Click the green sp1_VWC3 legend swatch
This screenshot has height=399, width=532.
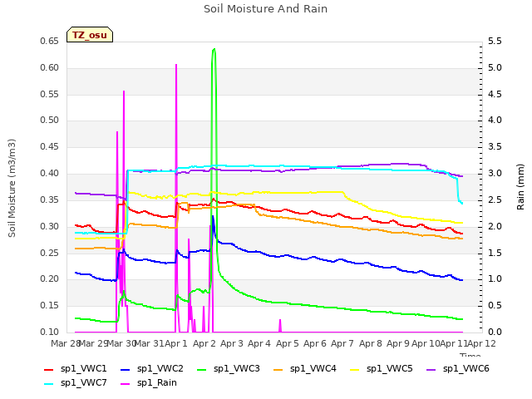[202, 369]
